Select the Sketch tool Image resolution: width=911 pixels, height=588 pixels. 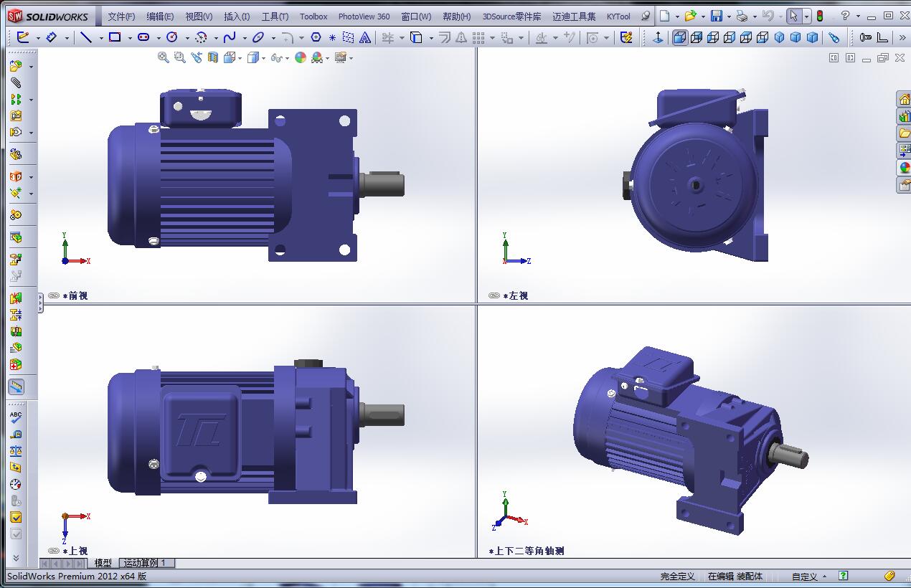[x=23, y=37]
